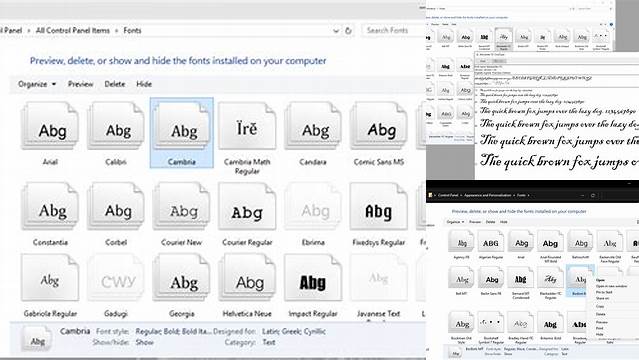Choose Open in new window from context menu
The width and height of the screenshot is (639, 360).
[611, 286]
